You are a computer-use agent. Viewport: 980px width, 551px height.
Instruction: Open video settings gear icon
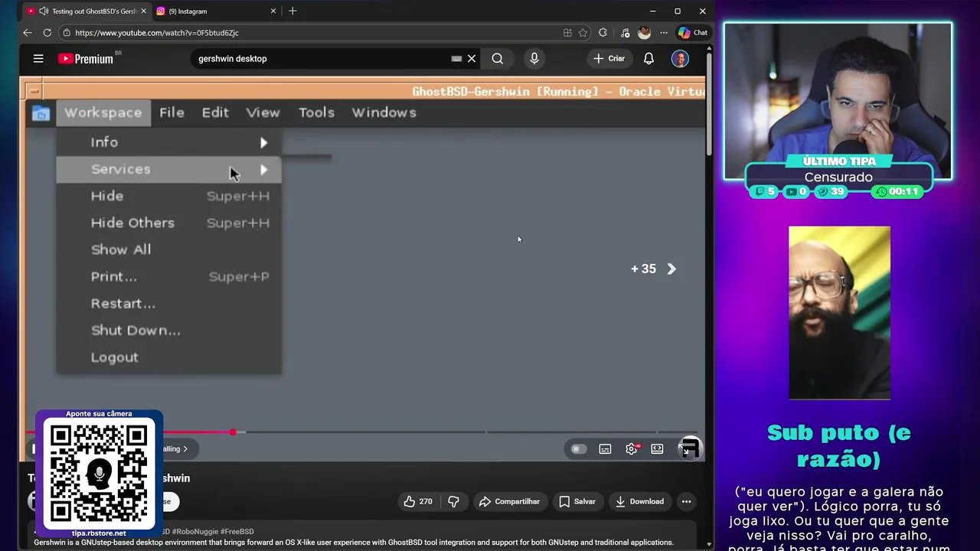pyautogui.click(x=631, y=449)
